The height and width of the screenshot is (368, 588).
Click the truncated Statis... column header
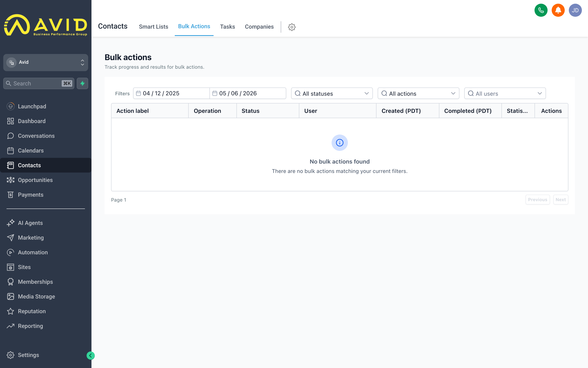518,111
